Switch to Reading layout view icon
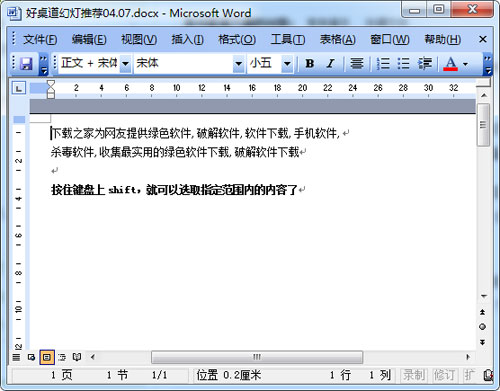This screenshot has width=500, height=391. pyautogui.click(x=77, y=357)
